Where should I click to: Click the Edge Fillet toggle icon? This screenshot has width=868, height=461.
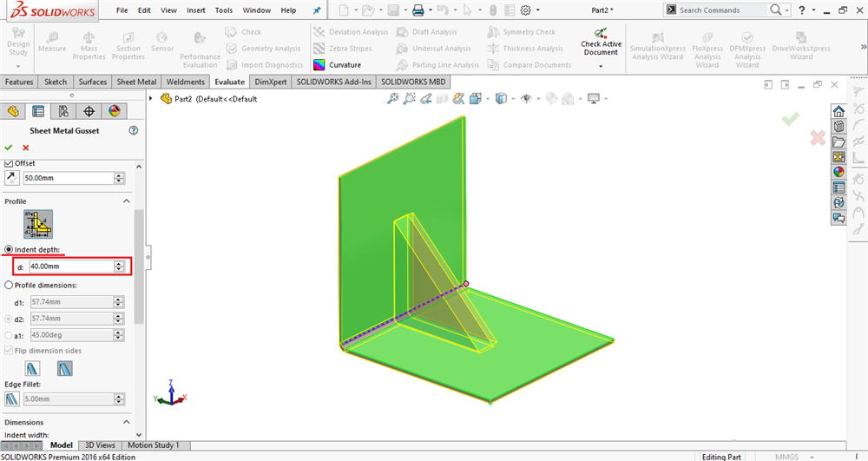12,399
